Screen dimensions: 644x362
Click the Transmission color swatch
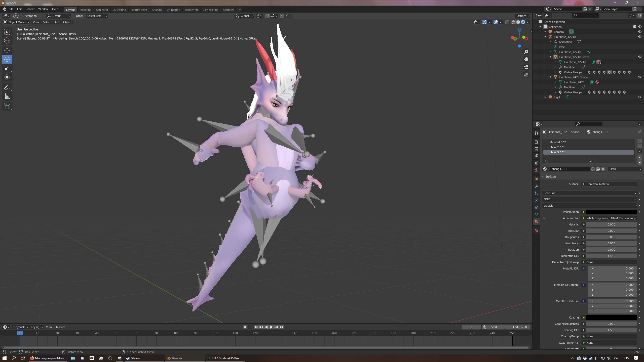point(611,212)
